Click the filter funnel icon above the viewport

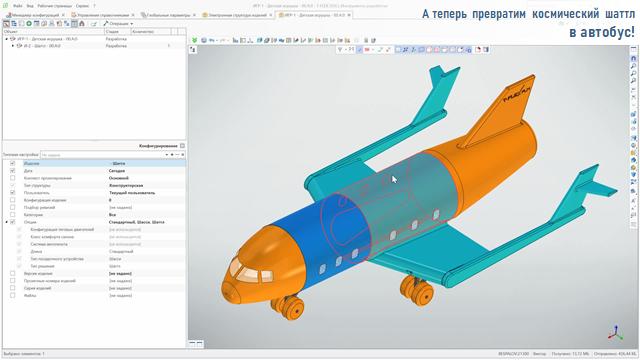coord(340,49)
